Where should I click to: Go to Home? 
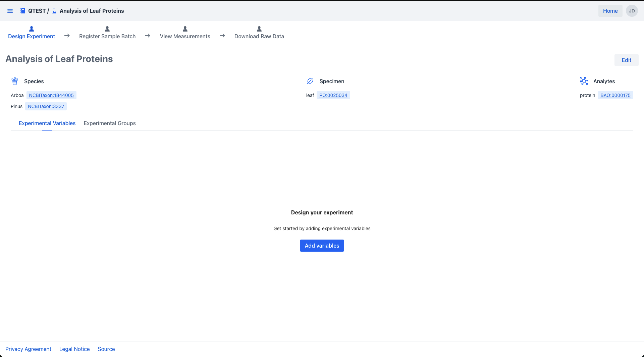[x=610, y=11]
